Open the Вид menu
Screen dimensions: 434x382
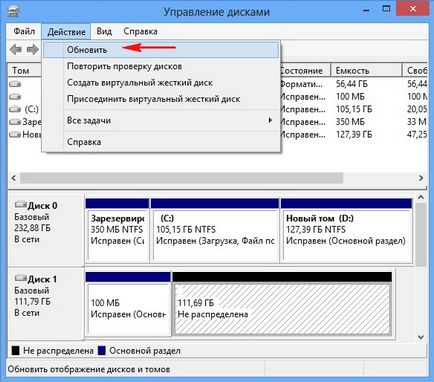pos(104,31)
